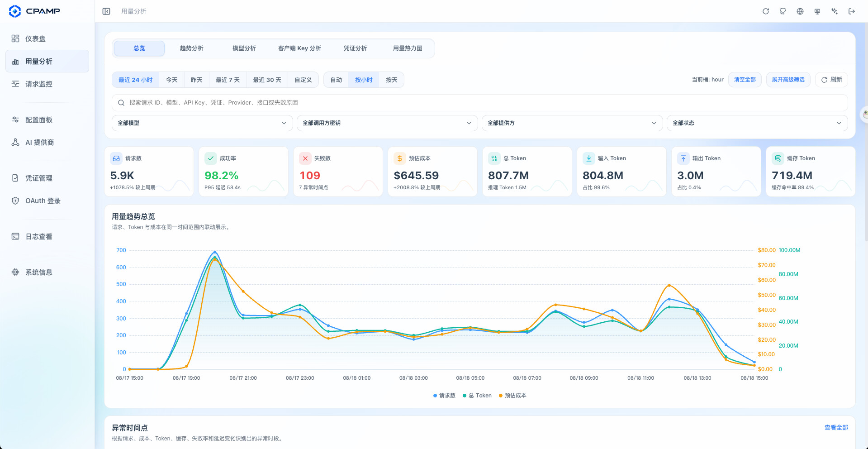
Task: Click the 清空全部 button
Action: click(x=745, y=80)
